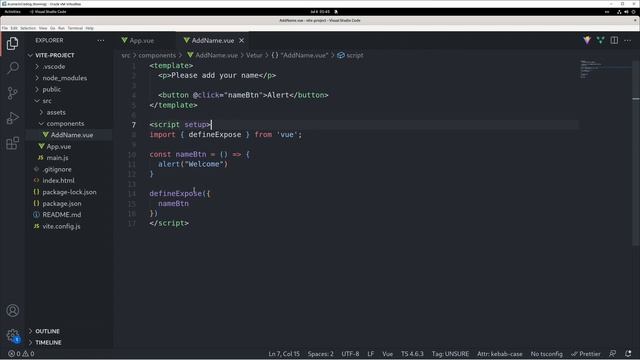
Task: Open the Search view in activity bar
Action: pos(13,68)
